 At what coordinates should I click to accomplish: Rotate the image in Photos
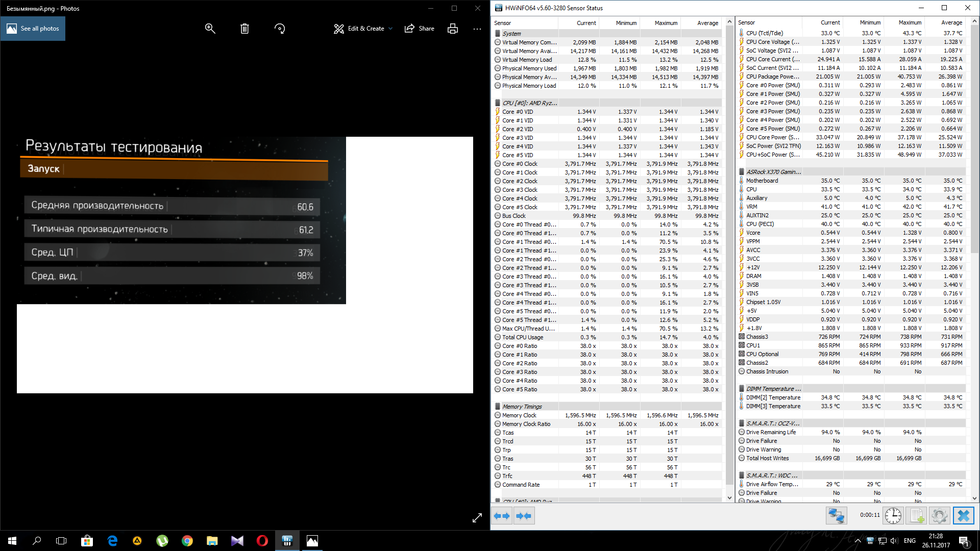(279, 29)
